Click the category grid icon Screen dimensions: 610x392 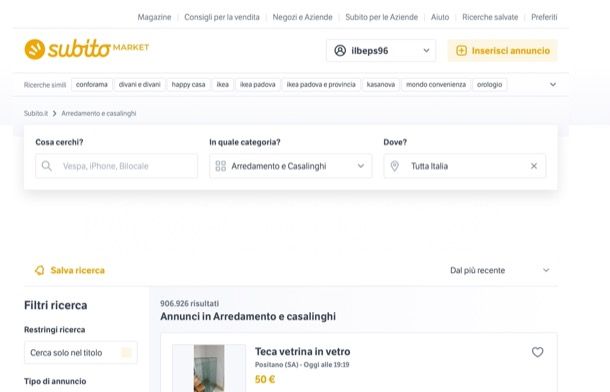pos(221,166)
